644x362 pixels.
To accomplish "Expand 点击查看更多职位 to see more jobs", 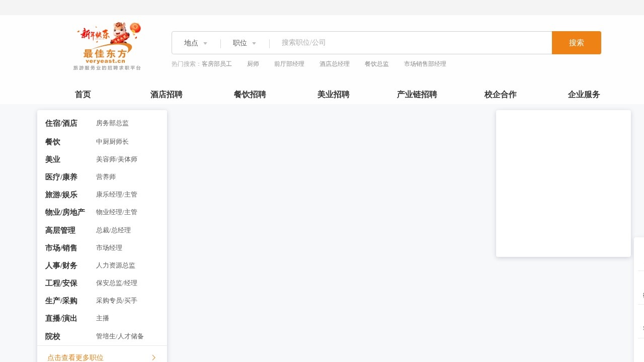I will [x=75, y=357].
